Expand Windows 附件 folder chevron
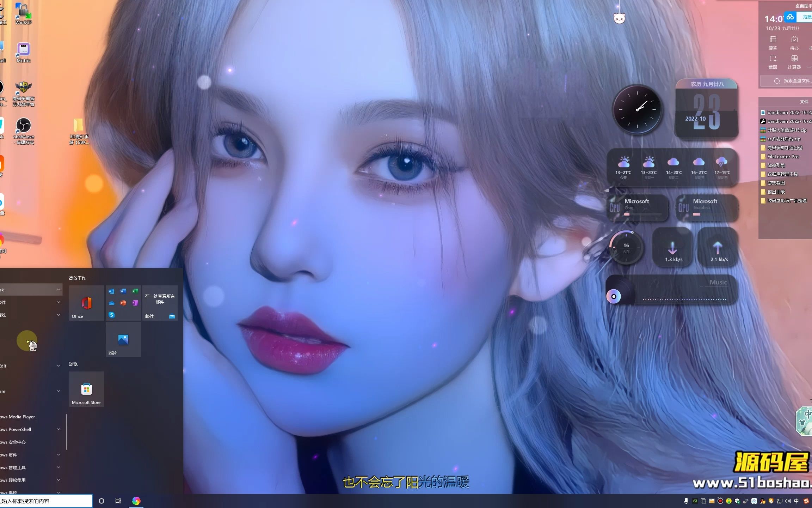The height and width of the screenshot is (508, 812). (x=59, y=455)
